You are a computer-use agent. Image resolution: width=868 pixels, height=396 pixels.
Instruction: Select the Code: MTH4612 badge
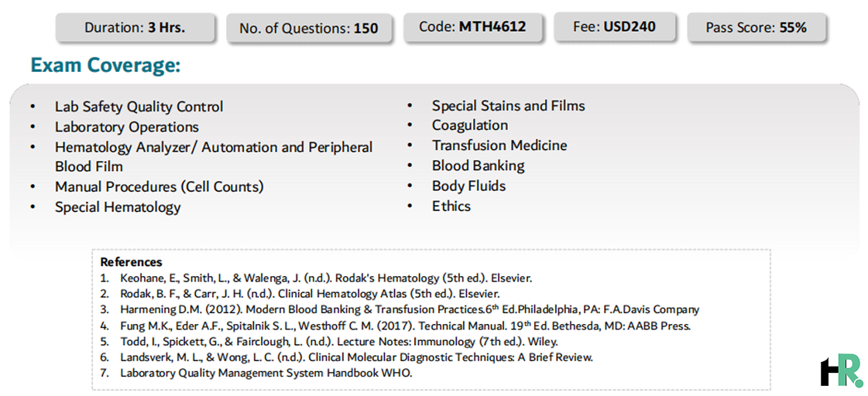pos(472,26)
